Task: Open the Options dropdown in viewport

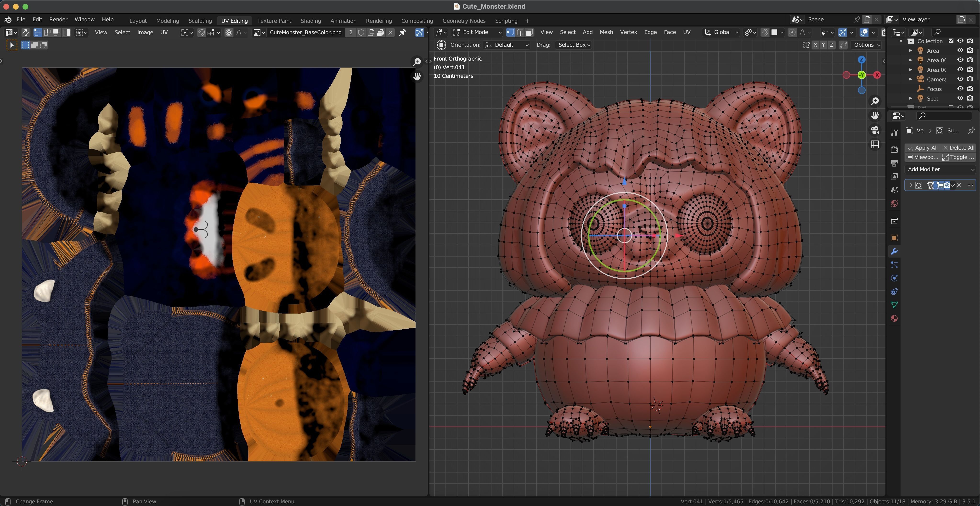Action: pos(867,45)
